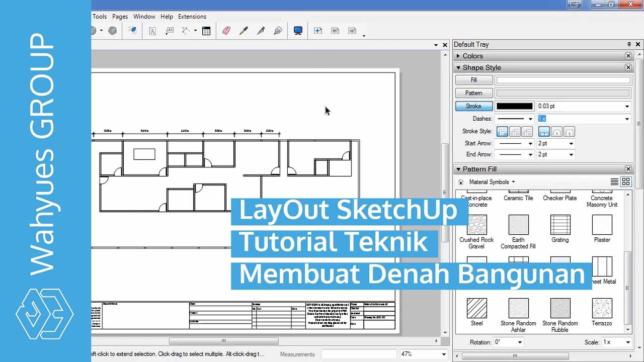The height and width of the screenshot is (362, 644).
Task: Select the Join glue tool
Action: click(278, 31)
